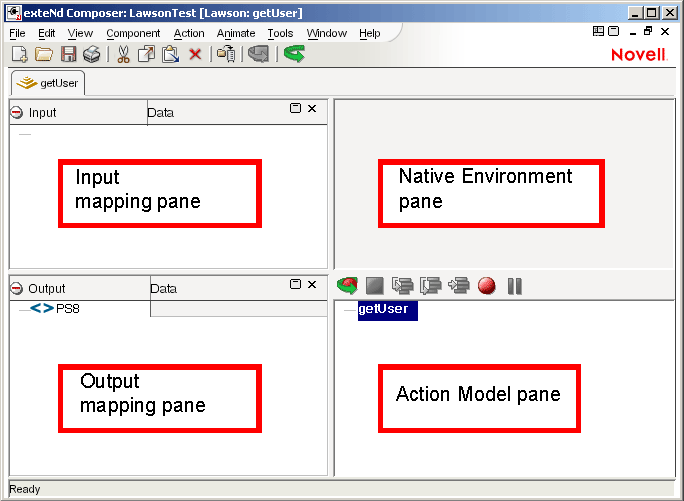Open the Help menu

click(369, 33)
